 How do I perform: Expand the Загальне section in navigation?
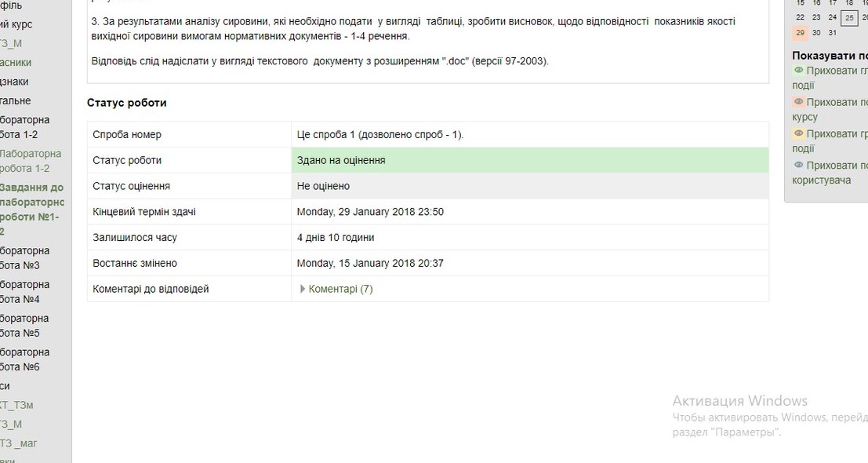point(16,100)
